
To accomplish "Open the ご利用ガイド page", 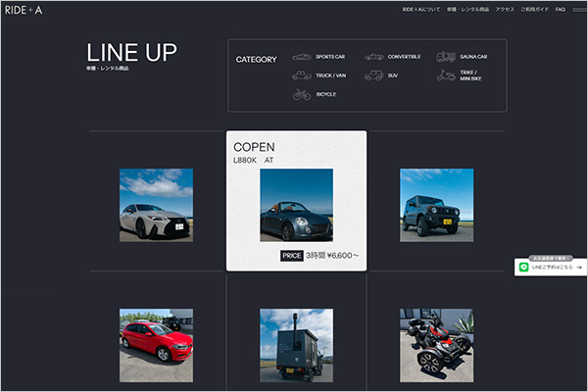I will tap(535, 9).
